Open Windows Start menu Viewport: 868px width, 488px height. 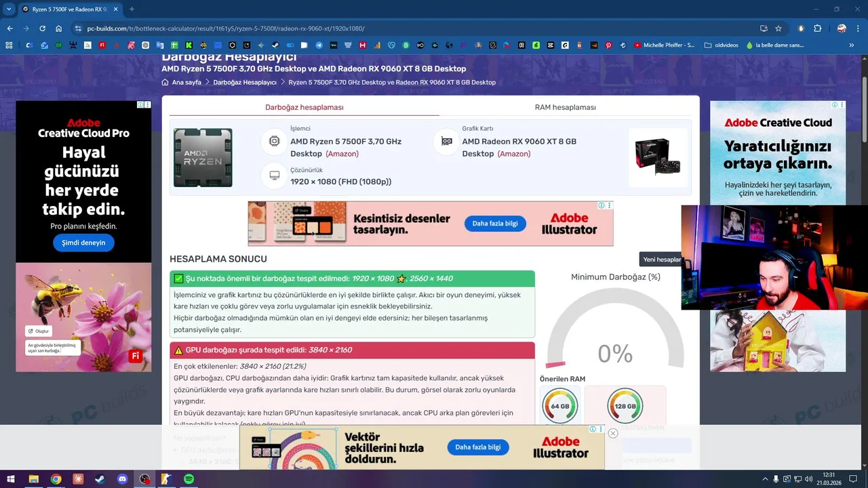click(x=9, y=479)
